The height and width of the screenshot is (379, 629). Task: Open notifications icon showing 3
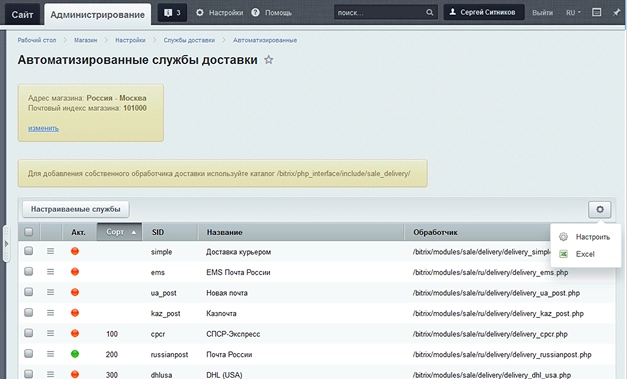172,12
